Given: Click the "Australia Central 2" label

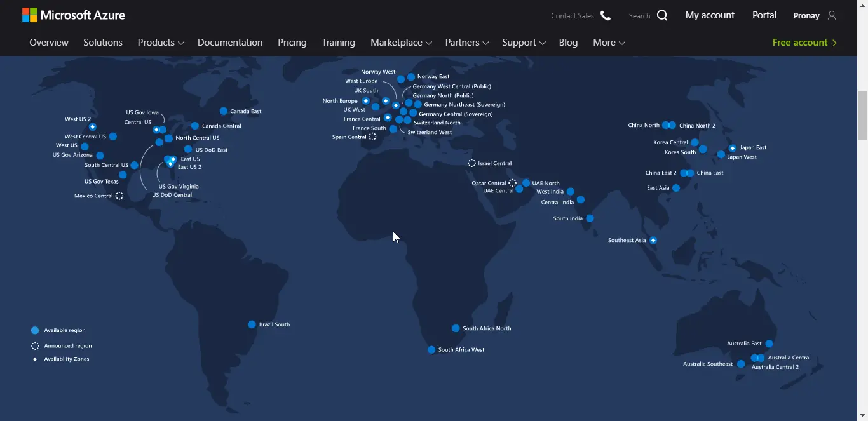Looking at the screenshot, I should point(775,368).
